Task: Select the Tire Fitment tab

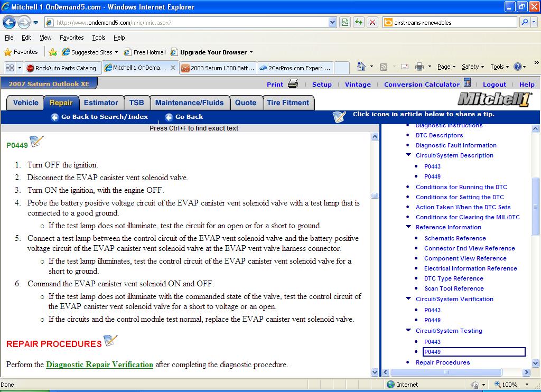Action: click(x=288, y=103)
